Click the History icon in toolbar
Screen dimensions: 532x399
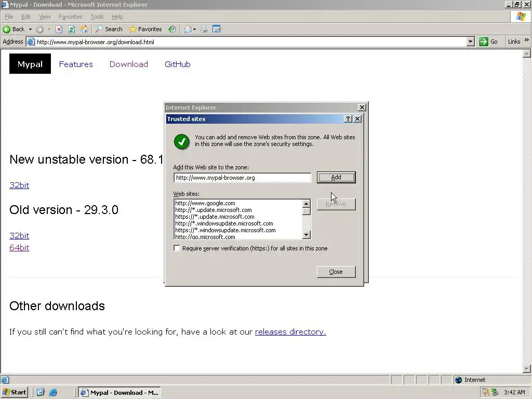pyautogui.click(x=172, y=29)
